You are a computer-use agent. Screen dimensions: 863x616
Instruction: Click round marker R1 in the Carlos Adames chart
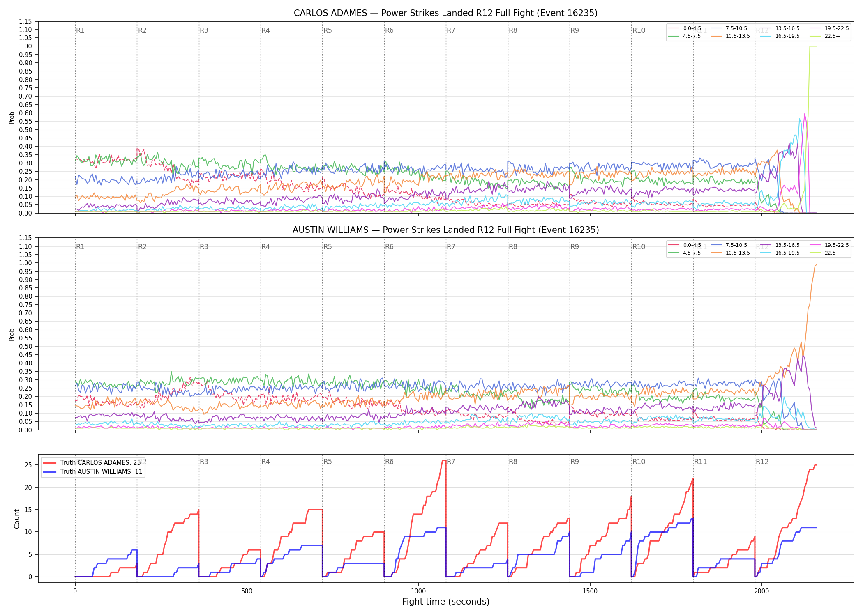(80, 30)
